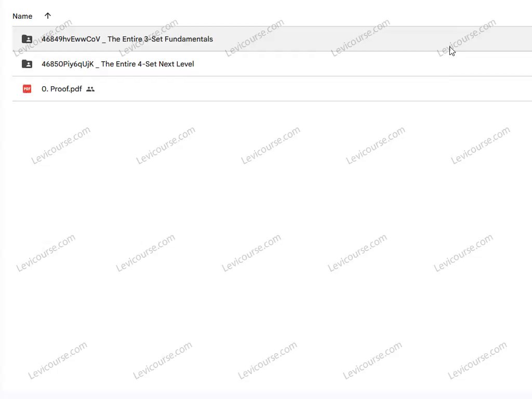Reverse sort order with the up arrow
Screen dimensions: 532x399
(47, 16)
